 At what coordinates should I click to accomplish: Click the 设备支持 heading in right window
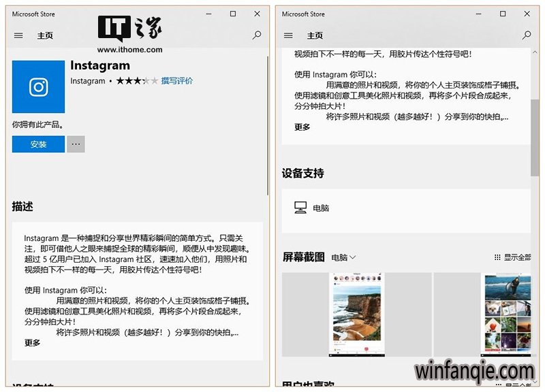tap(302, 173)
